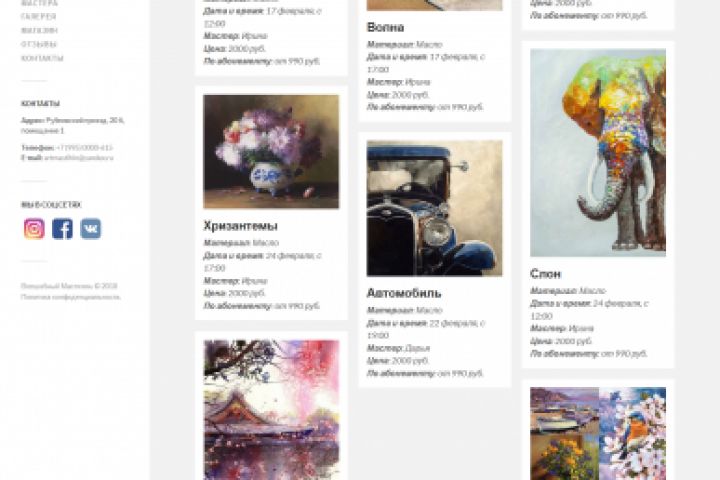Viewport: 720px width, 480px height.
Task: Open the МАГАЗИН menu item
Action: click(39, 30)
